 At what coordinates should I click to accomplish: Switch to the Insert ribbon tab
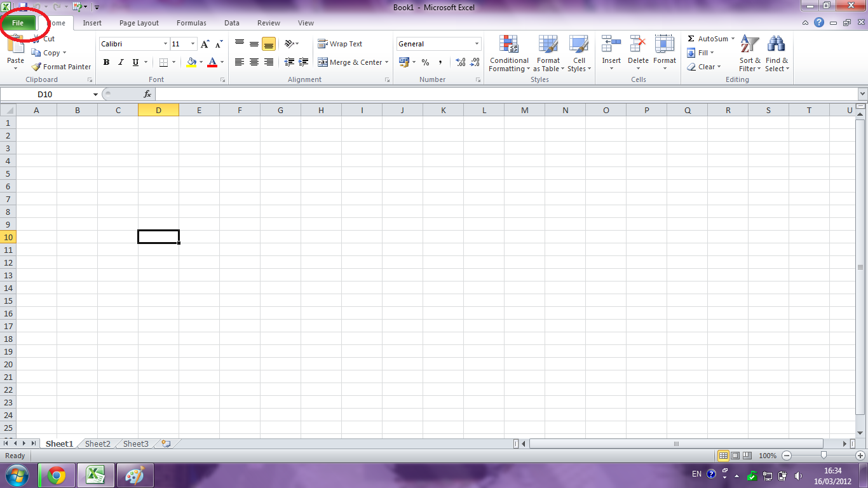coord(92,23)
